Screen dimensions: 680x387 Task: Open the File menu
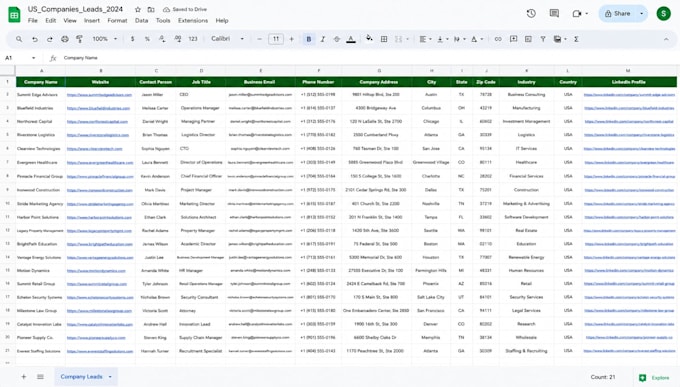[x=33, y=20]
